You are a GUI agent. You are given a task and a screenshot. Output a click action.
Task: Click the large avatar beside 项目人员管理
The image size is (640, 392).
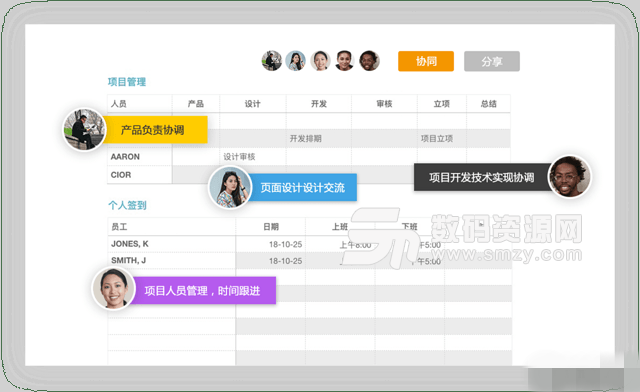113,289
